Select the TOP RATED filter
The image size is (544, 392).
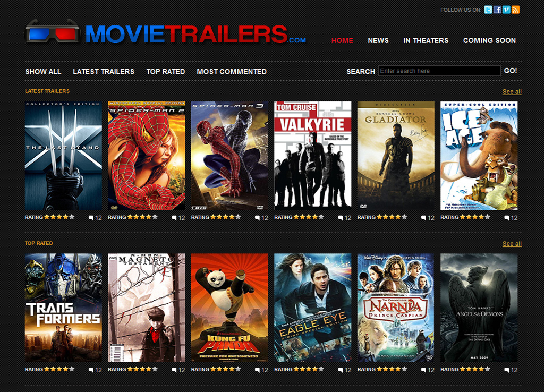click(x=166, y=72)
